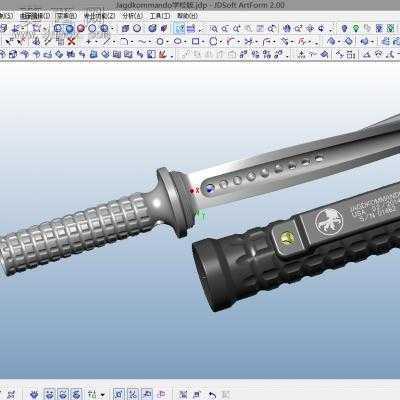Click the green lightbulb icon

click(x=356, y=29)
